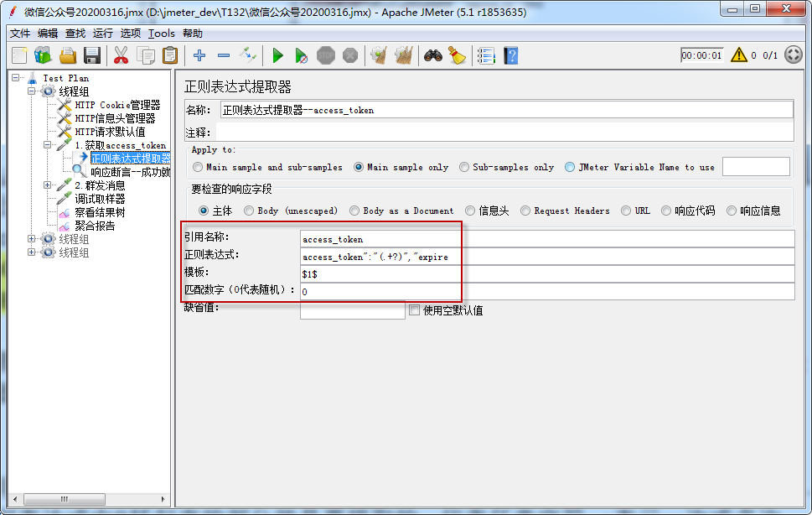Screen dimensions: 812x515
Task: Collapse the Test Plan root node
Action: (x=16, y=78)
